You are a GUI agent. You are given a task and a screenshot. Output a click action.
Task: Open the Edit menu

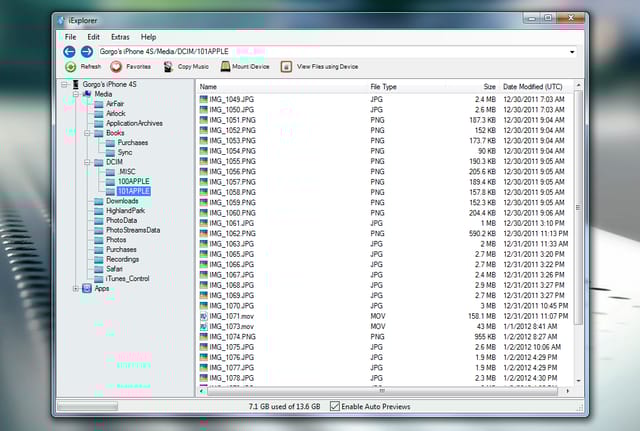(x=93, y=37)
